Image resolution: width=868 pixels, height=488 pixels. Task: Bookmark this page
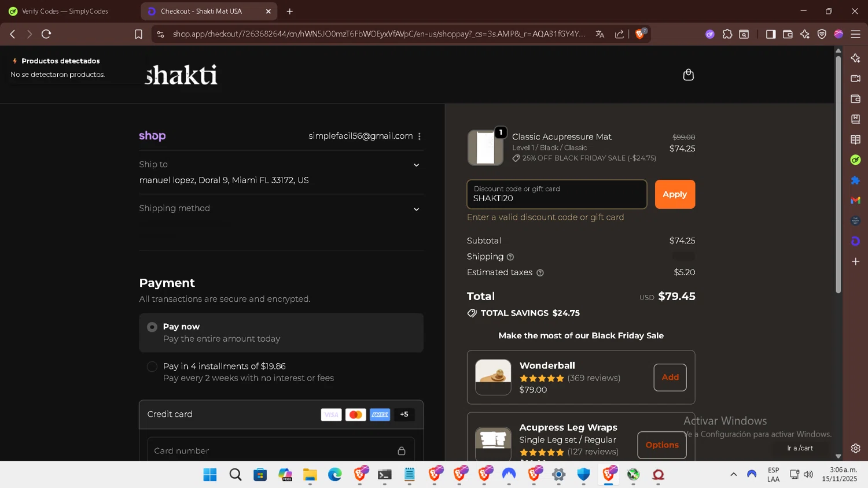(x=138, y=34)
